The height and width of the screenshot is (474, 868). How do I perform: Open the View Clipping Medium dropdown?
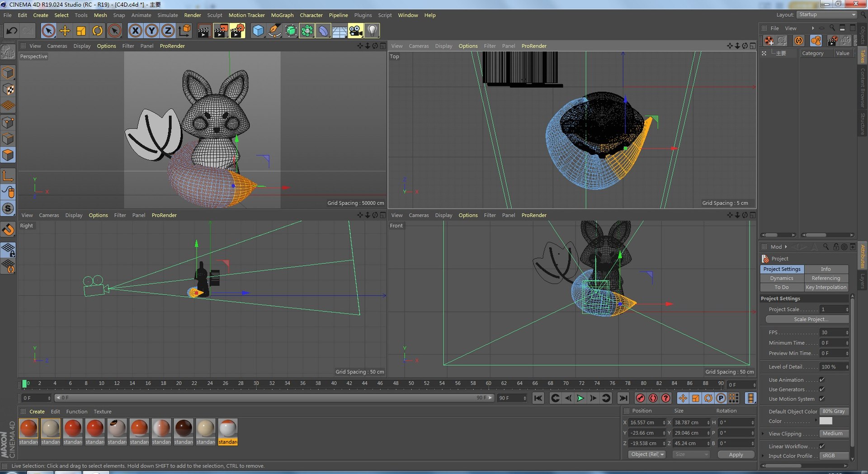pos(834,434)
